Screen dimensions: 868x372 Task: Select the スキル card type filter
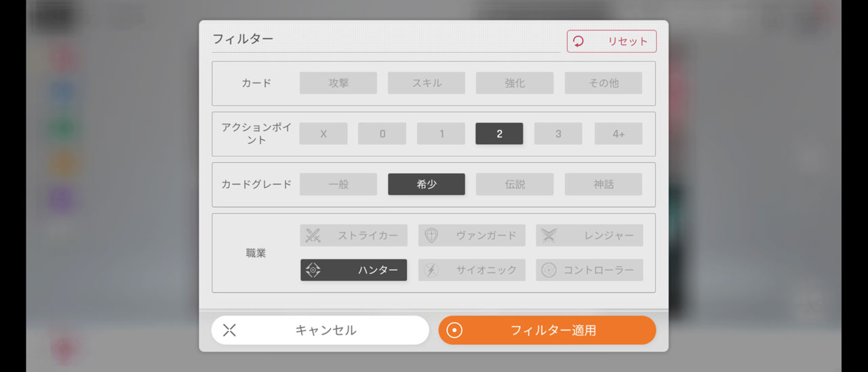pos(427,83)
